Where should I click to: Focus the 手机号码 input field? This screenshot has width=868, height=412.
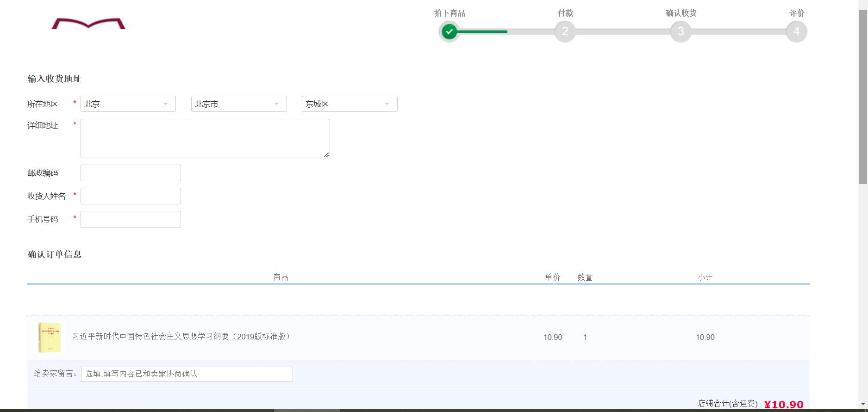pos(131,219)
